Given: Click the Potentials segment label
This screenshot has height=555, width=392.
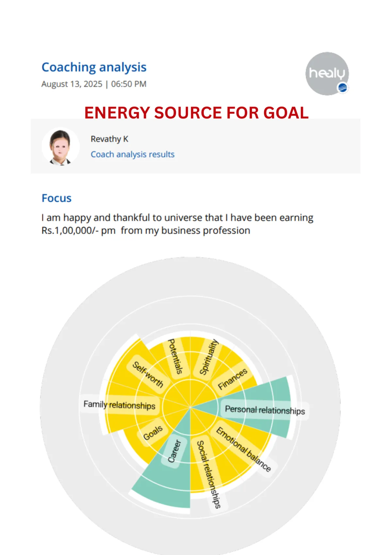Looking at the screenshot, I should [x=175, y=356].
